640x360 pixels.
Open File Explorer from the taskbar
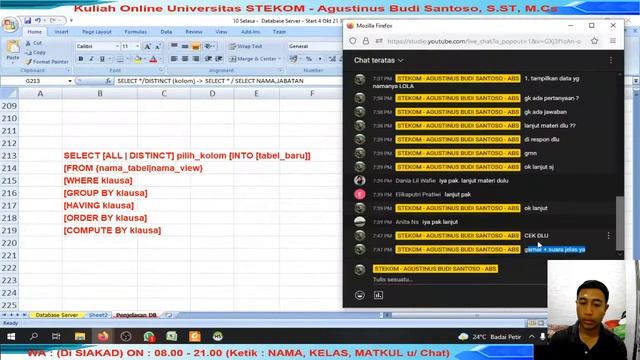(x=80, y=336)
